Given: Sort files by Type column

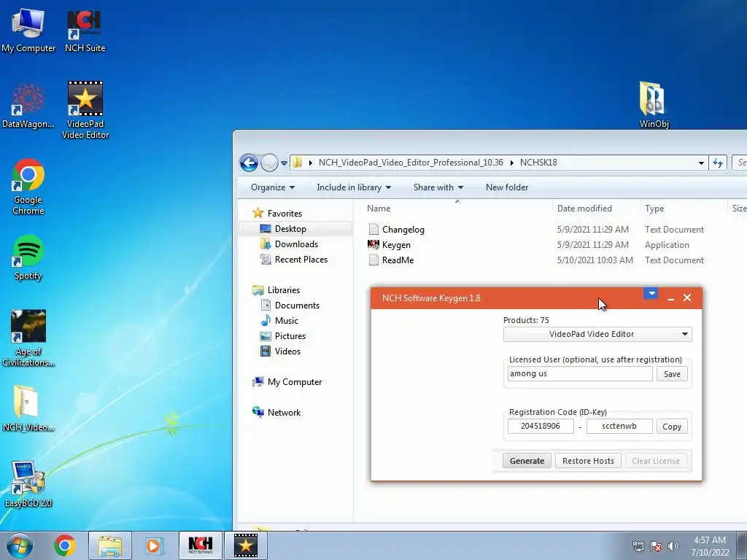Looking at the screenshot, I should [654, 209].
